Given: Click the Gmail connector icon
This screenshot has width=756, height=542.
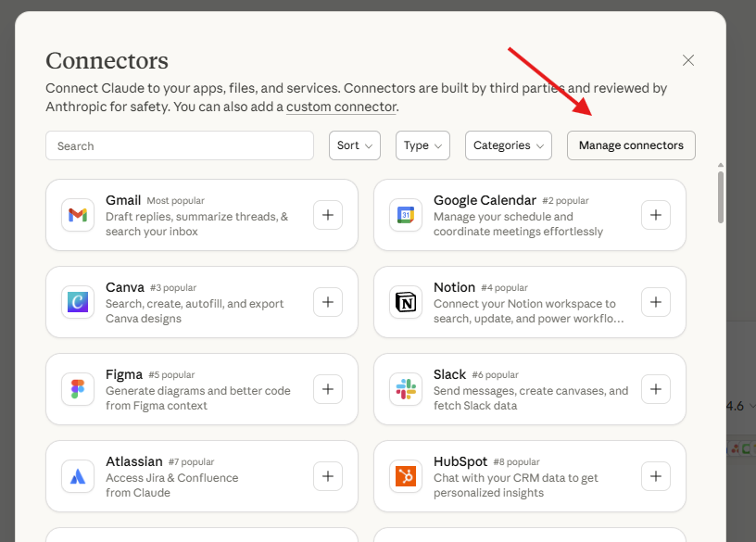Looking at the screenshot, I should (x=77, y=215).
